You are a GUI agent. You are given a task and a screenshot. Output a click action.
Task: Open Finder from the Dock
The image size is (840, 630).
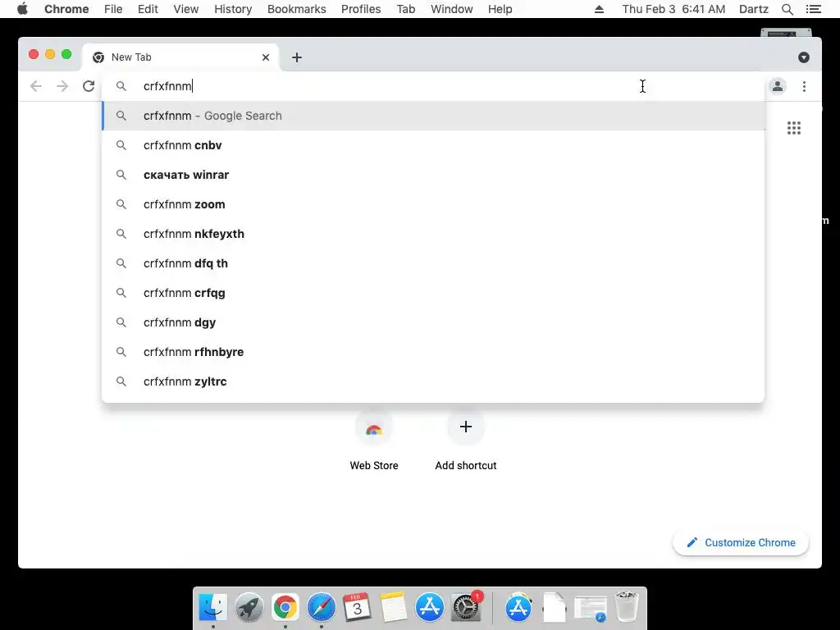tap(213, 608)
